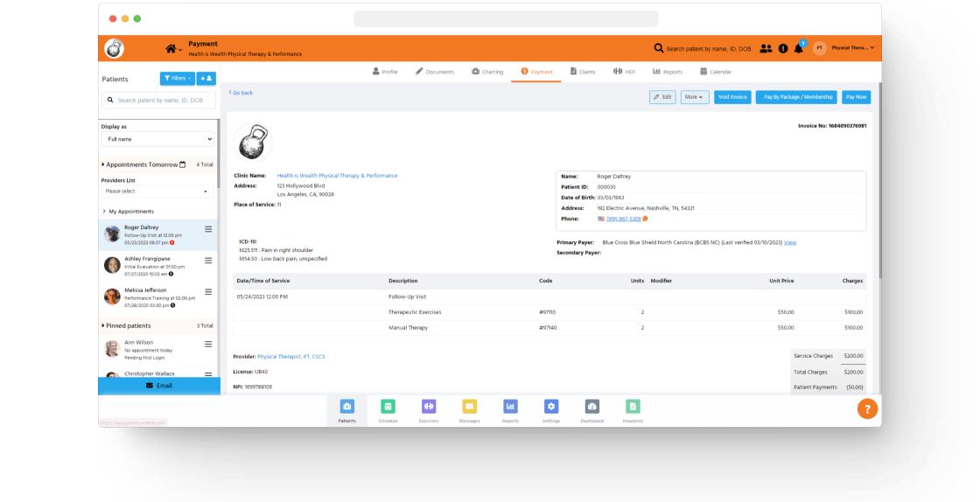Click the orange help question mark button

click(867, 409)
